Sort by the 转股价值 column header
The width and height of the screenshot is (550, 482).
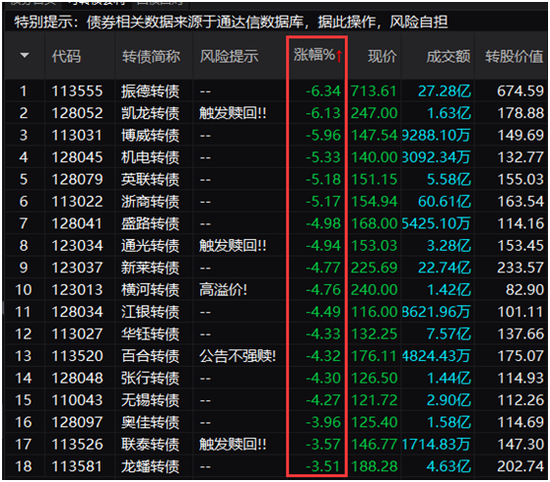point(514,56)
